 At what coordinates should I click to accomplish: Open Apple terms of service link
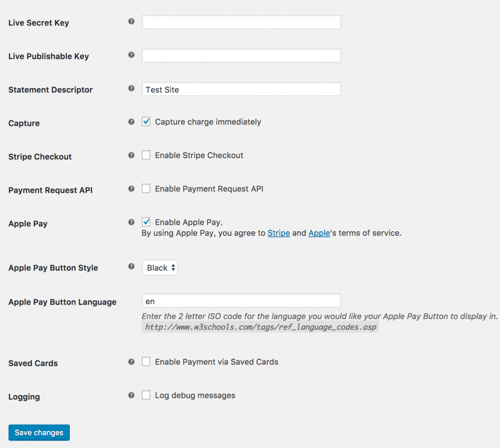[x=319, y=233]
